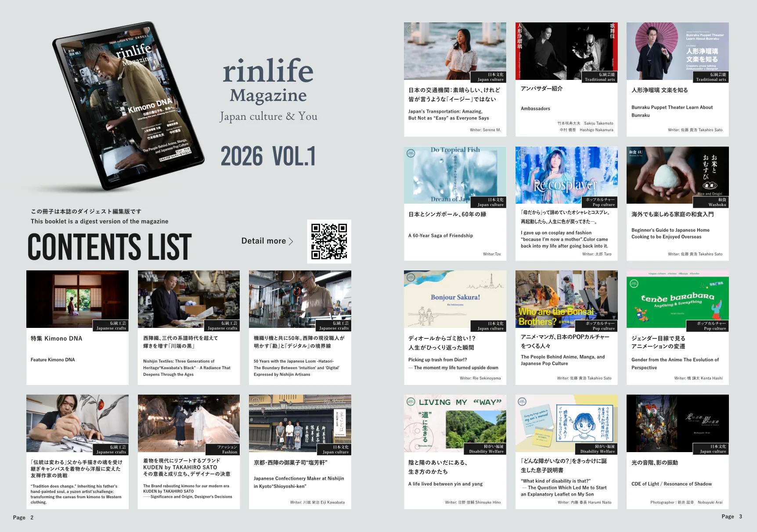
Task: Select the Washoku category tag on onigiri card
Action: click(711, 202)
